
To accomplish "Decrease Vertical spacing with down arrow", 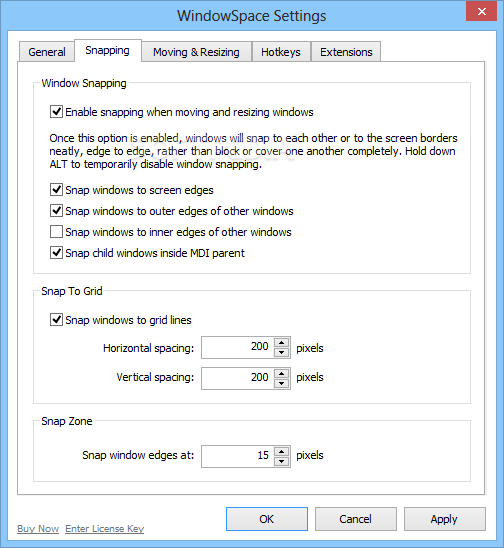I will tap(282, 383).
